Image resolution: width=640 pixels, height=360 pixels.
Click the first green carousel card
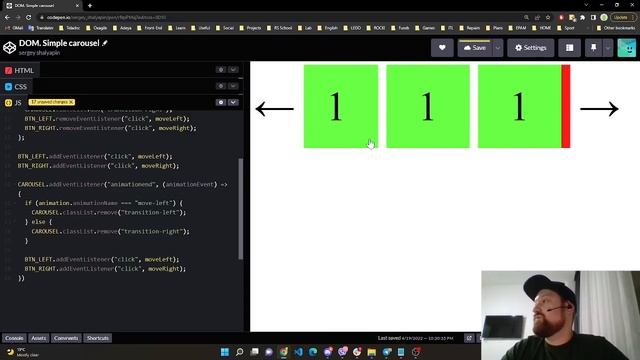click(341, 106)
